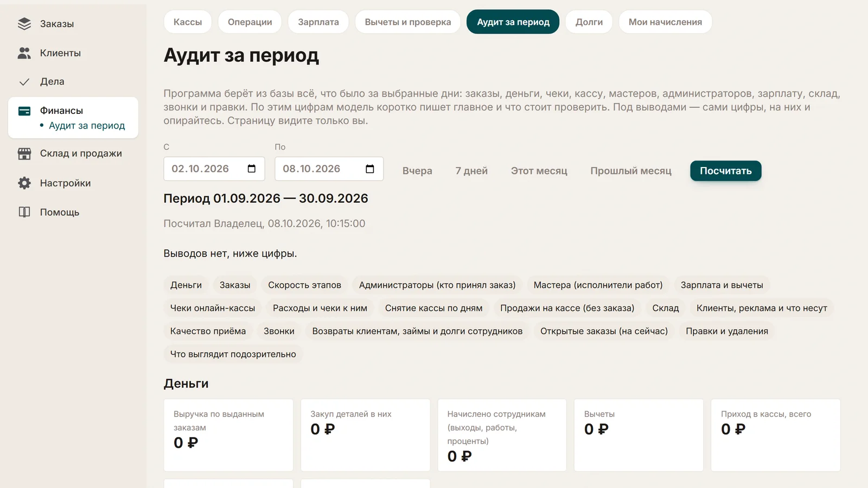Select the Этот месяц preset
Image resolution: width=868 pixels, height=488 pixels.
point(539,171)
